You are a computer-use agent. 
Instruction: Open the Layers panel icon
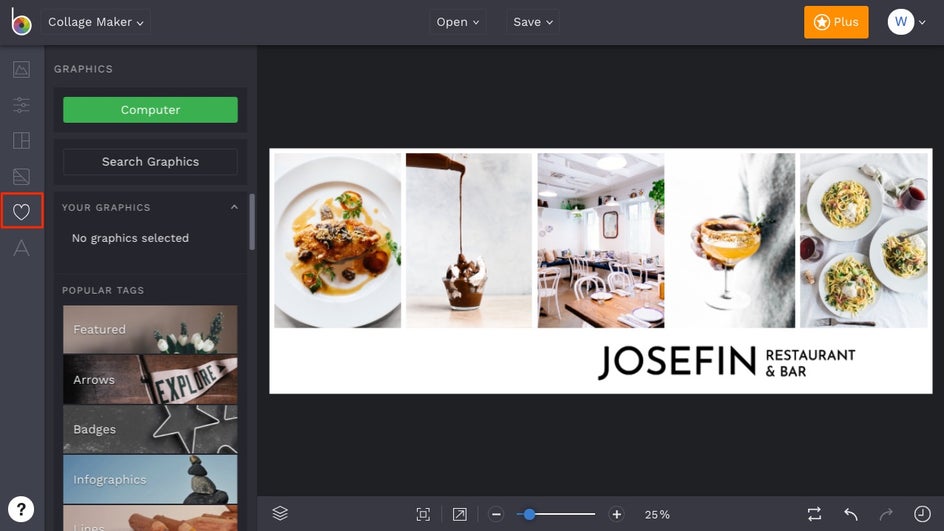(x=280, y=514)
